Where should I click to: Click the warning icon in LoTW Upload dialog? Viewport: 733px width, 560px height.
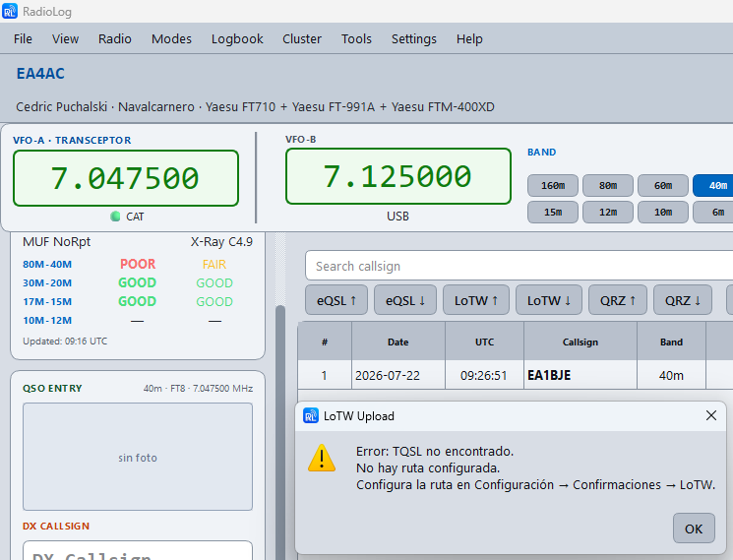pos(322,458)
